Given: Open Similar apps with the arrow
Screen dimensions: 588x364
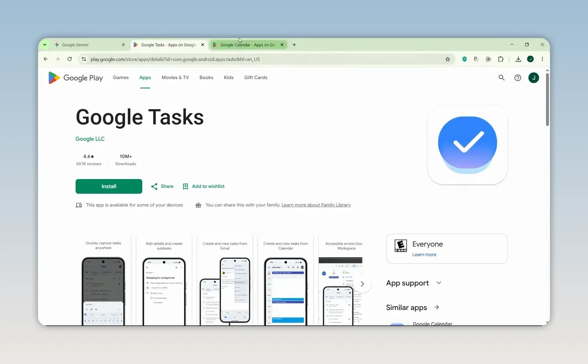Looking at the screenshot, I should [x=437, y=307].
